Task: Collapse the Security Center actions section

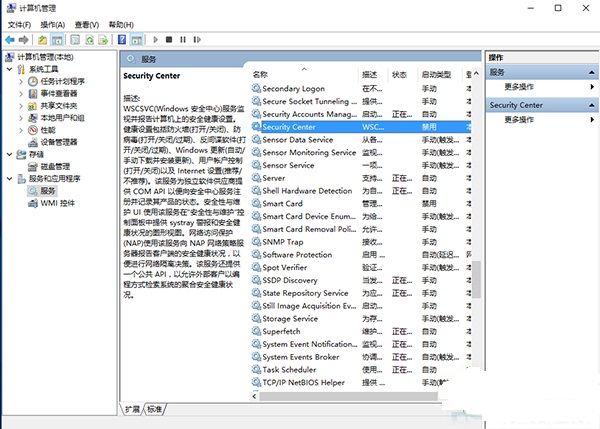Action: [592, 105]
